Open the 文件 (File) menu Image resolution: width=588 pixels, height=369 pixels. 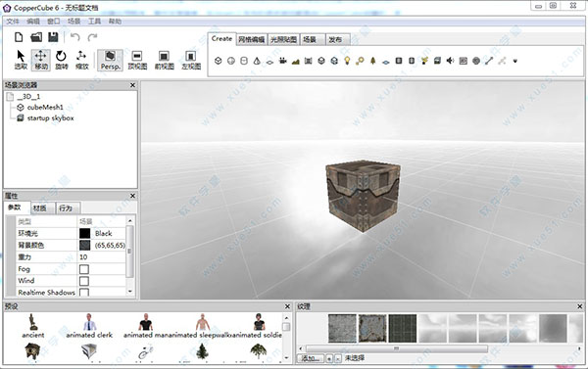pos(13,22)
